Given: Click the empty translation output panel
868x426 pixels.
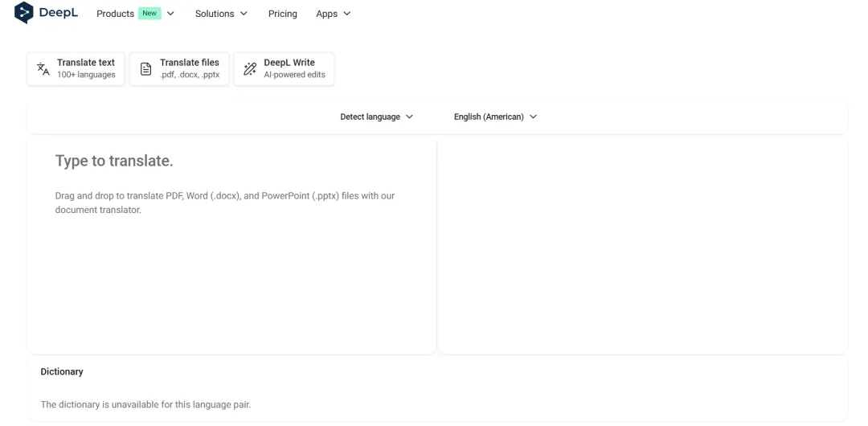Looking at the screenshot, I should tap(642, 246).
